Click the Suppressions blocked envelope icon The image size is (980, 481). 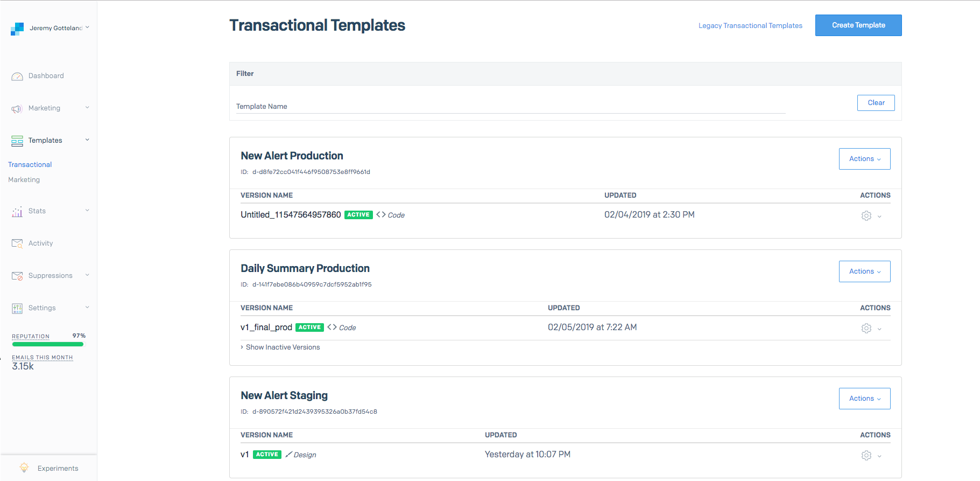coord(17,276)
